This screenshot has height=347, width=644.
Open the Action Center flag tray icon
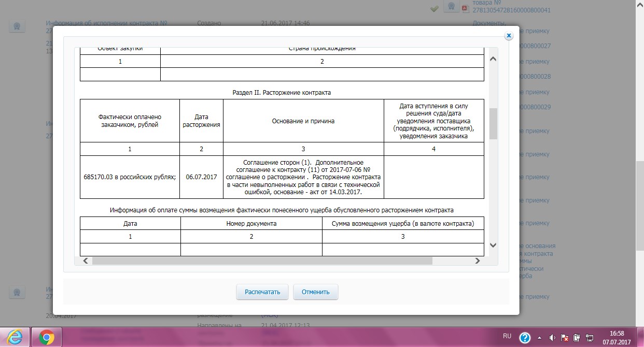pos(565,338)
